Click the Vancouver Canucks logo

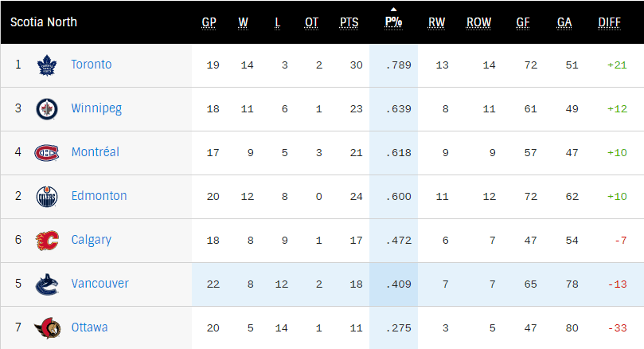tap(47, 284)
